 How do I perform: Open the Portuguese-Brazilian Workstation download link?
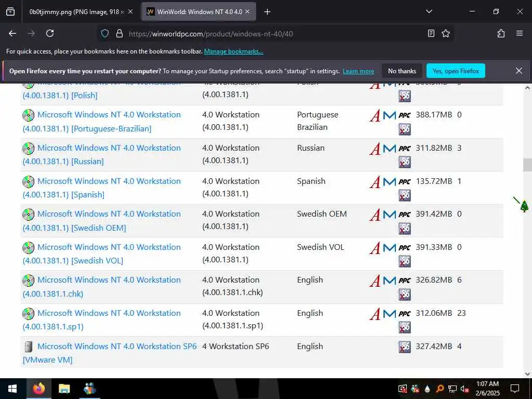click(x=101, y=122)
